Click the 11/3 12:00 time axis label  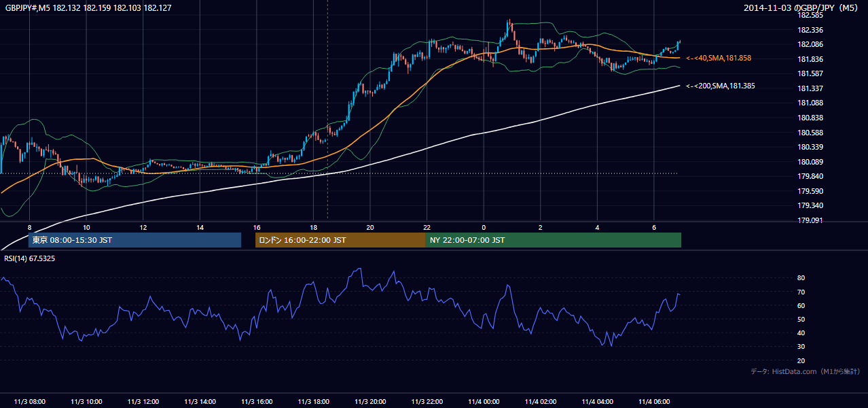[x=143, y=402]
